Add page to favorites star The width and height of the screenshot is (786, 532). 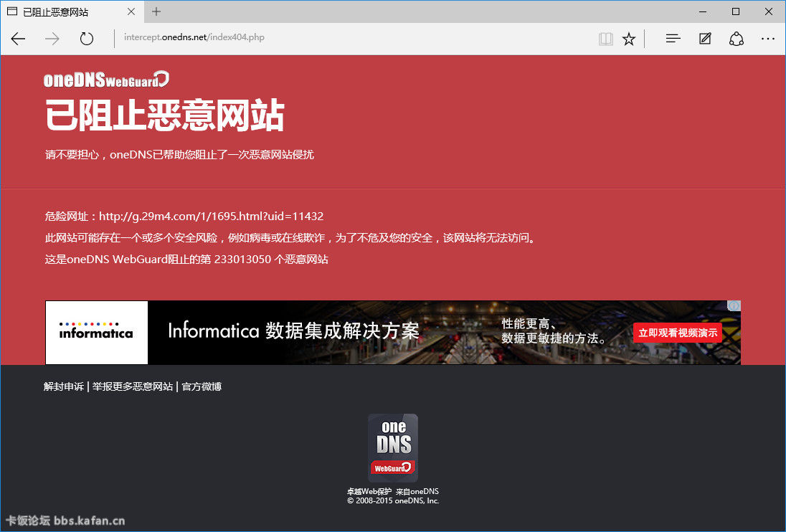click(x=629, y=39)
